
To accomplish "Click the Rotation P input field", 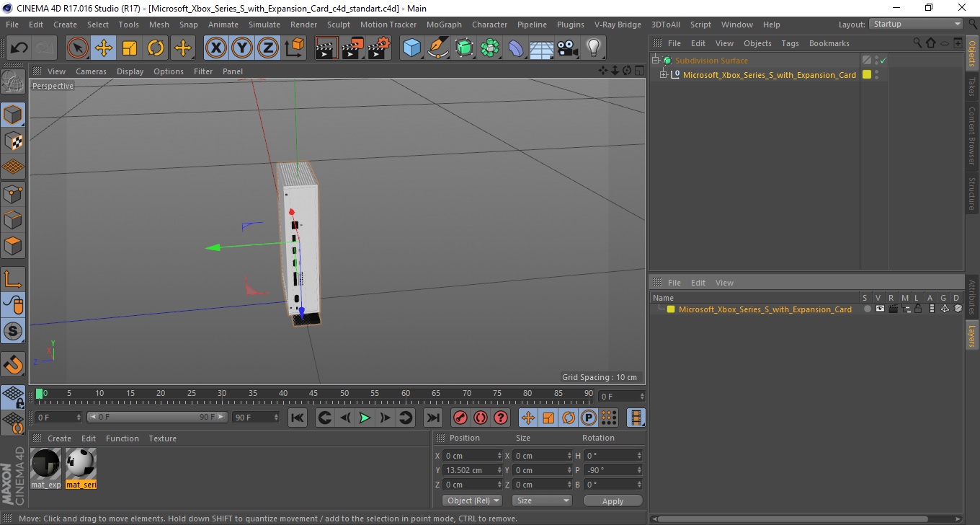I will (612, 470).
